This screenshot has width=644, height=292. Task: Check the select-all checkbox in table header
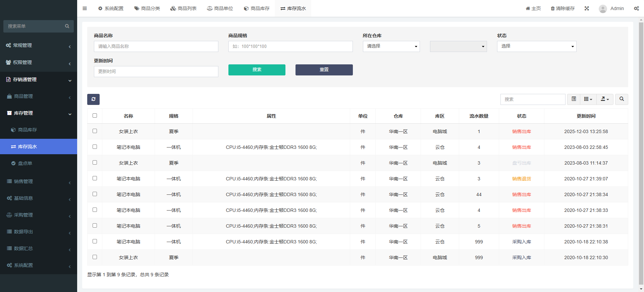[95, 116]
